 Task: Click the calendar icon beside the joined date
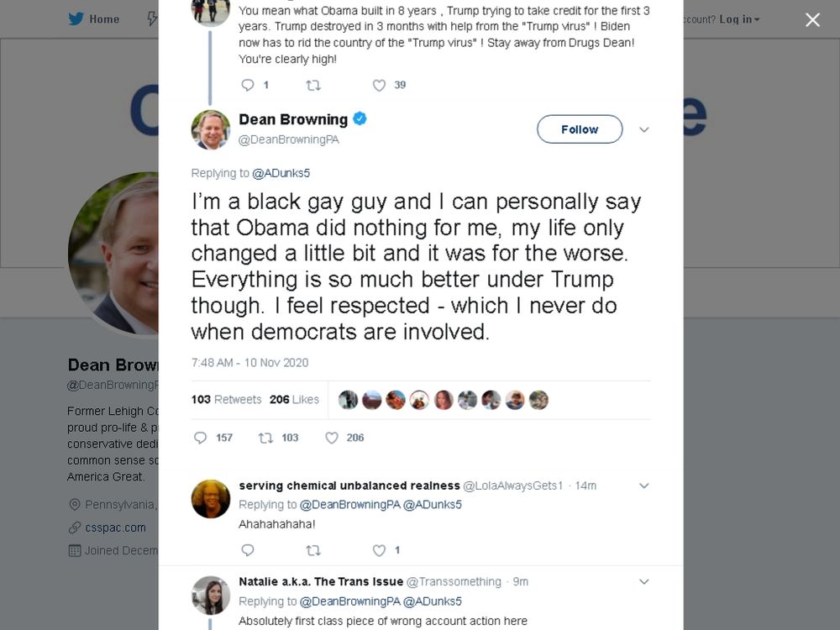pos(73,549)
